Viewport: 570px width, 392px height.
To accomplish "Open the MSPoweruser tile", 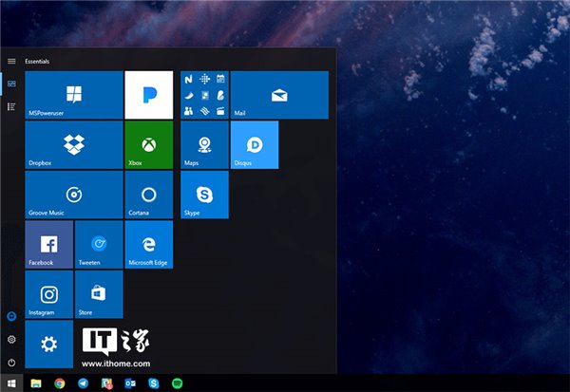I will [74, 95].
